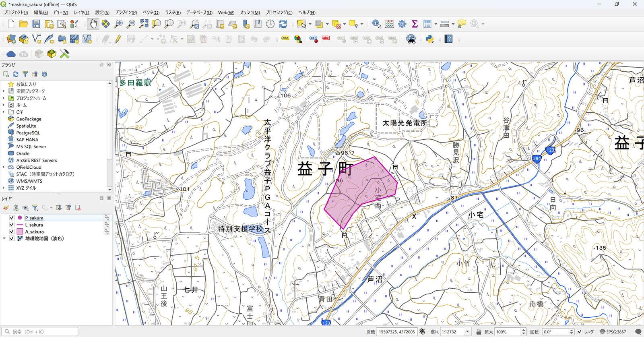Screen dimensions: 644x337
Task: Toggle visibility of L_sakura layer
Action: click(12, 225)
